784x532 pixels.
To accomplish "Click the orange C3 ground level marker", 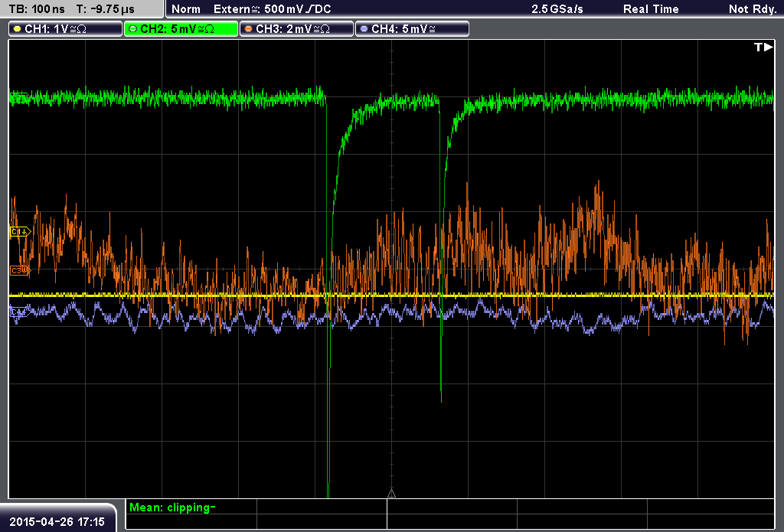I will [20, 270].
